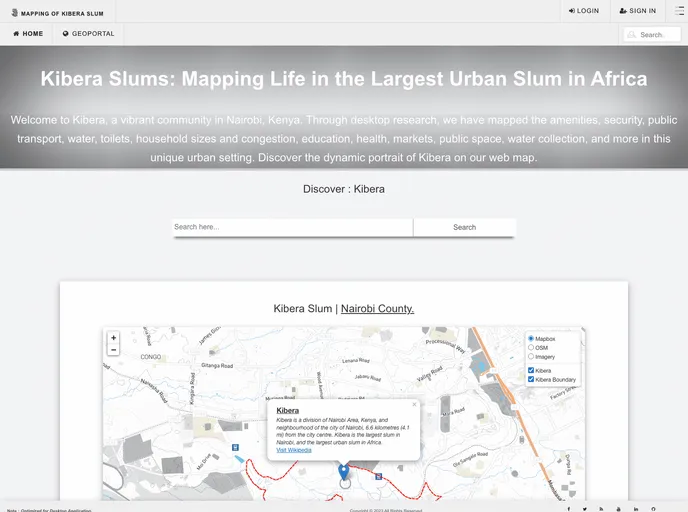Click the 'Gitanga Road' map label
688x512 pixels.
pos(217,365)
